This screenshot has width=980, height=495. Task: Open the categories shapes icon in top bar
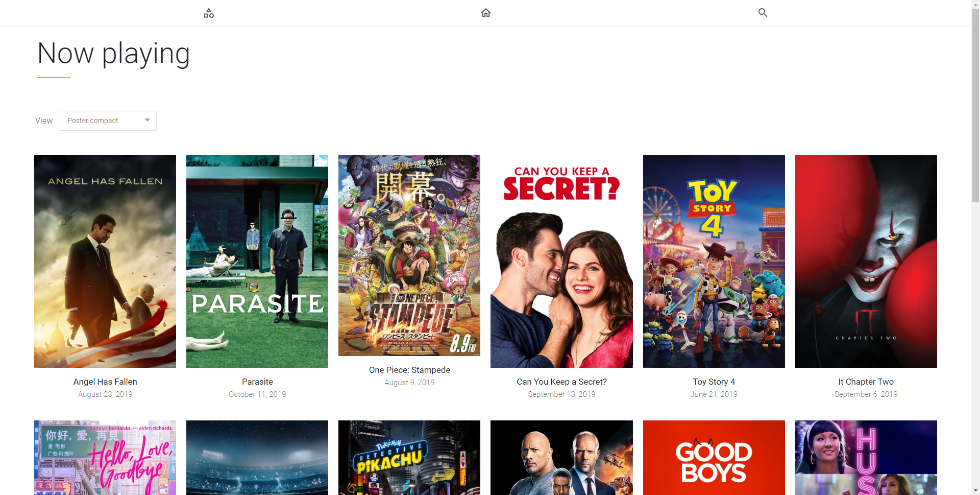pos(209,13)
